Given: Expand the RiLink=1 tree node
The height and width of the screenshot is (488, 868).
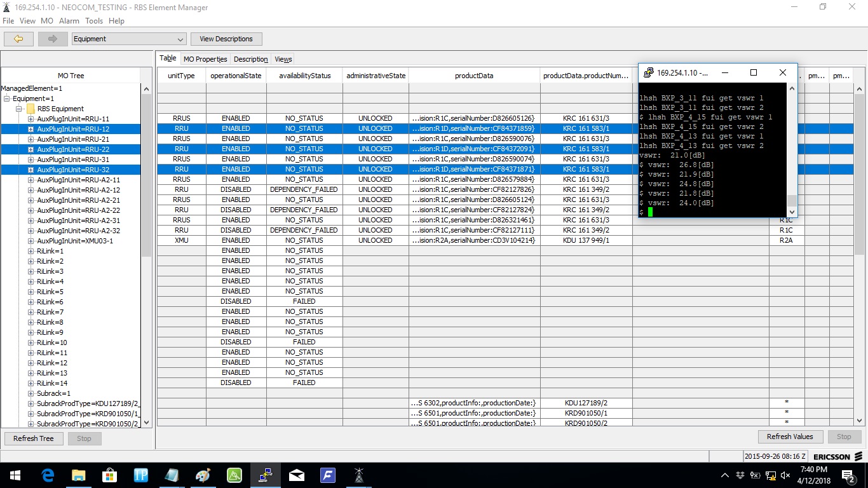Looking at the screenshot, I should tap(31, 251).
